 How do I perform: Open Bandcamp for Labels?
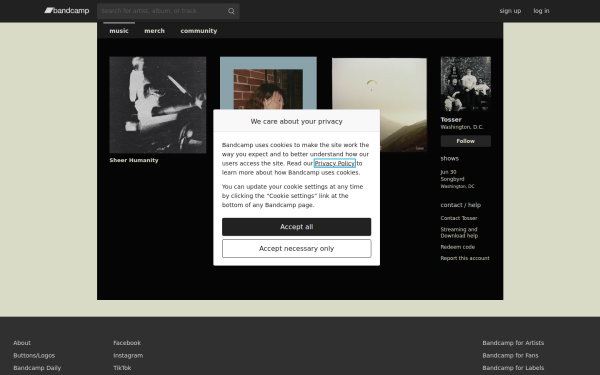pyautogui.click(x=513, y=368)
